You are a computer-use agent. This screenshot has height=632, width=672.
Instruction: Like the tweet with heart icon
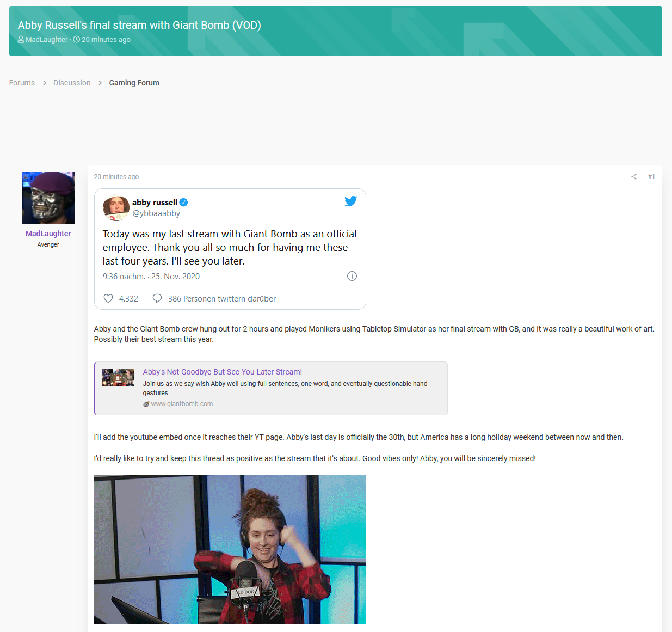click(108, 298)
